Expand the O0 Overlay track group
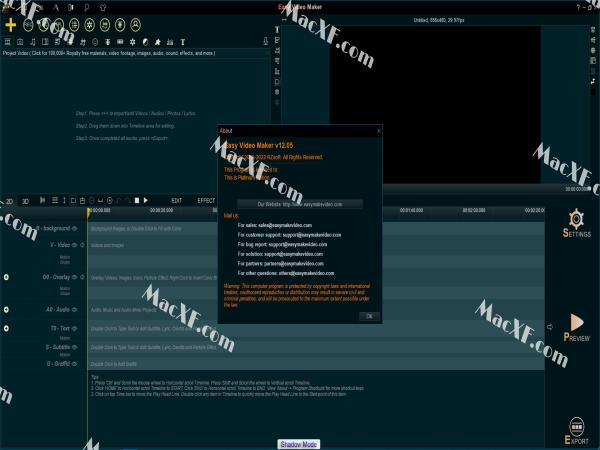This screenshot has height=450, width=600. pyautogui.click(x=6, y=277)
